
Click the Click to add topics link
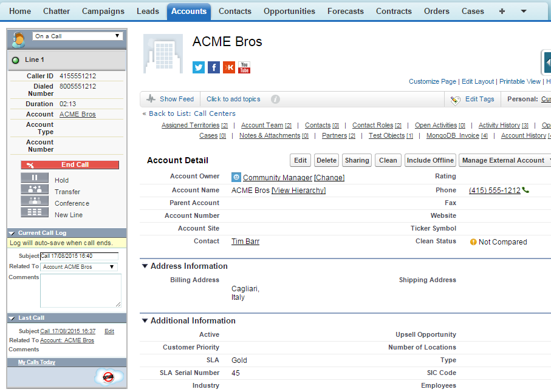click(x=233, y=99)
